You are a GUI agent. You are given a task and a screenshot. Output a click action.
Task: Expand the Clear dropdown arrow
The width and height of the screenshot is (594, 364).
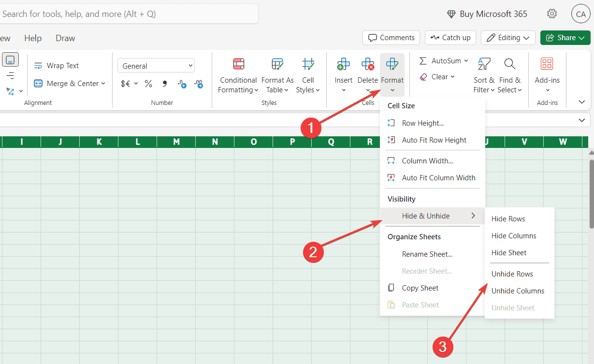[452, 77]
